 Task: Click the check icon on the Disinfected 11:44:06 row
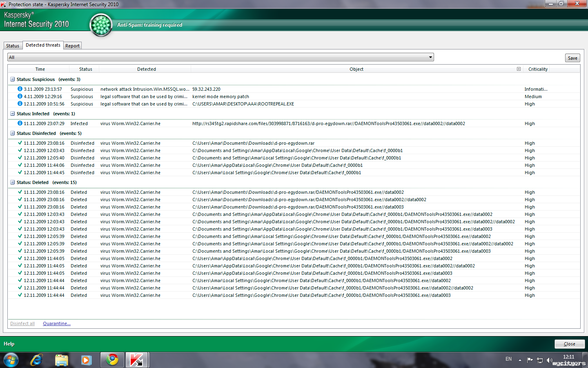20,165
